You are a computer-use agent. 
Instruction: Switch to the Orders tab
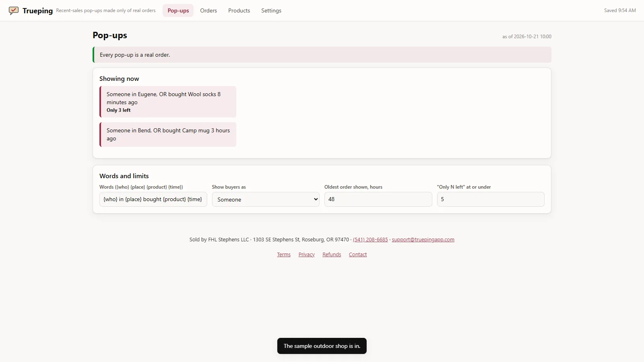[208, 10]
